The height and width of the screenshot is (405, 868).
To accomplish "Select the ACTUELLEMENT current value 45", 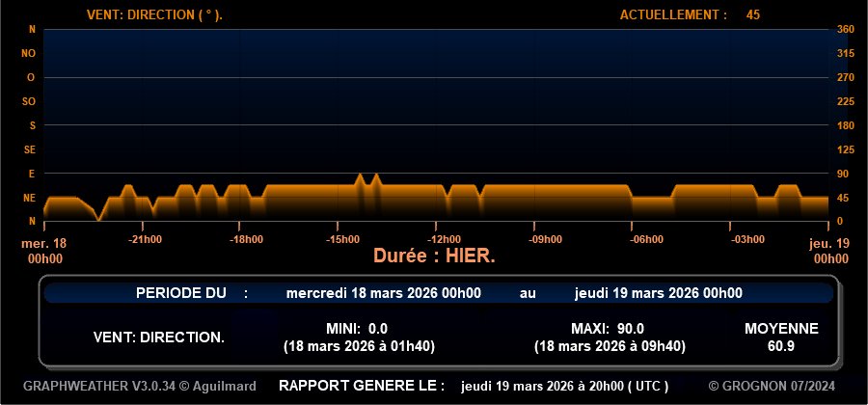I will pos(753,14).
